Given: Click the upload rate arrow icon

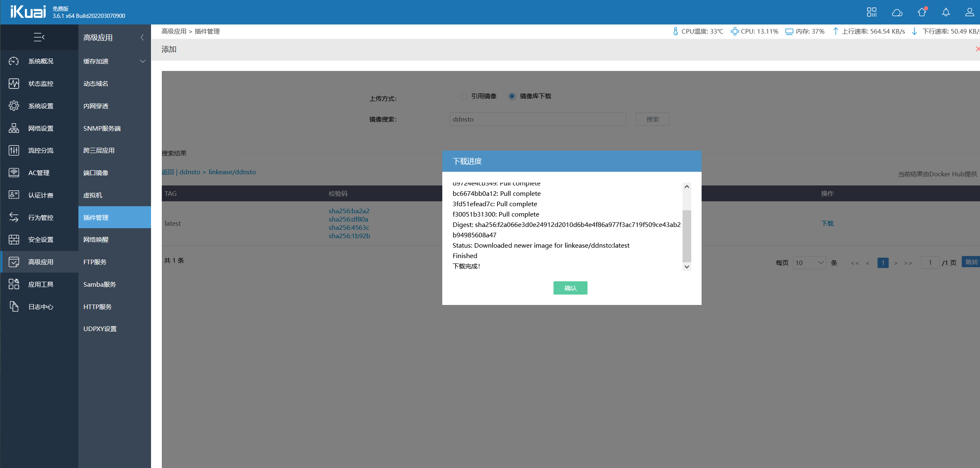Looking at the screenshot, I should [836, 31].
